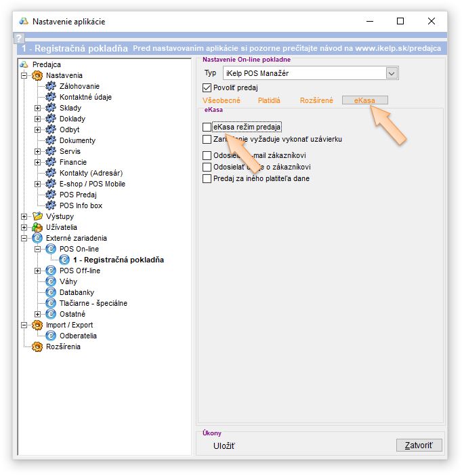
Task: Toggle Predaj za iného platiteľa dane
Action: pos(207,178)
